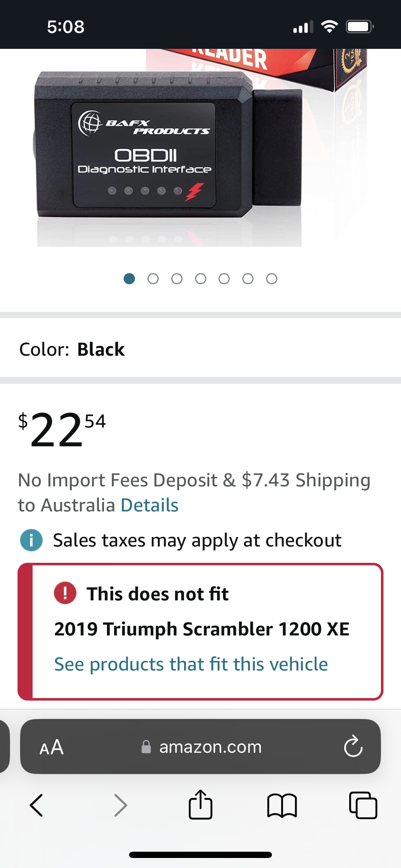The width and height of the screenshot is (401, 868).
Task: Open the Safari bookmarks book icon
Action: [282, 805]
